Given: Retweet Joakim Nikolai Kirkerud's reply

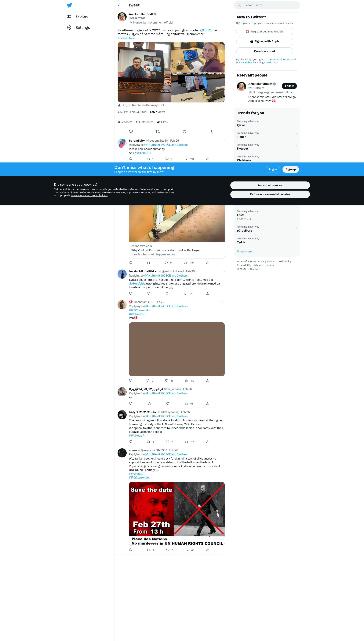Looking at the screenshot, I should click(x=149, y=294).
